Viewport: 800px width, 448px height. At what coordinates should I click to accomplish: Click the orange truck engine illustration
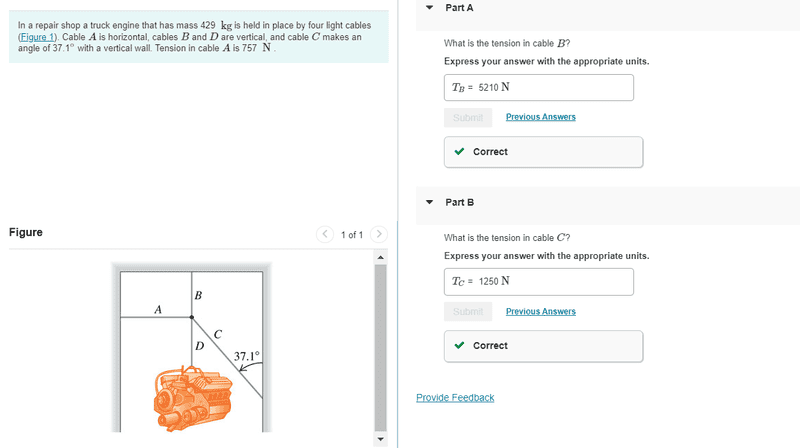[191, 398]
